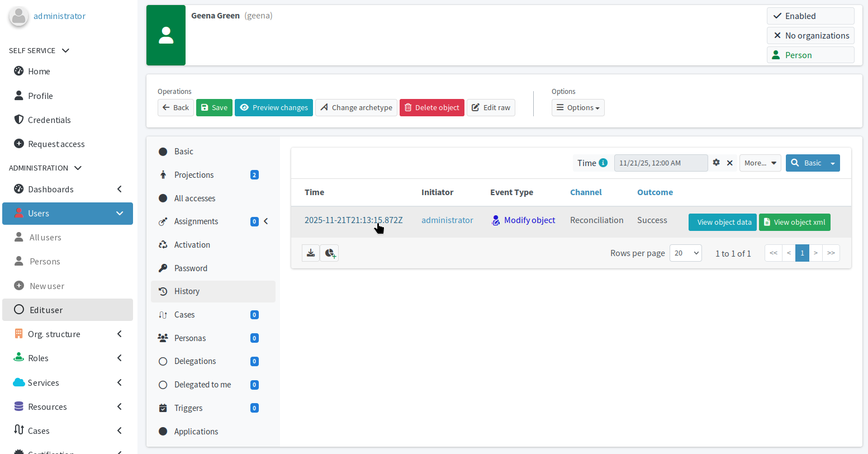Viewport: 868px width, 454px height.
Task: Click the "Preview changes" button
Action: (x=273, y=107)
